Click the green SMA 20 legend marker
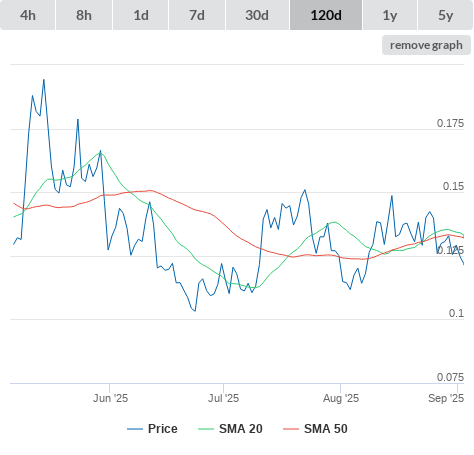Viewport: 474px width, 455px height. [x=206, y=429]
